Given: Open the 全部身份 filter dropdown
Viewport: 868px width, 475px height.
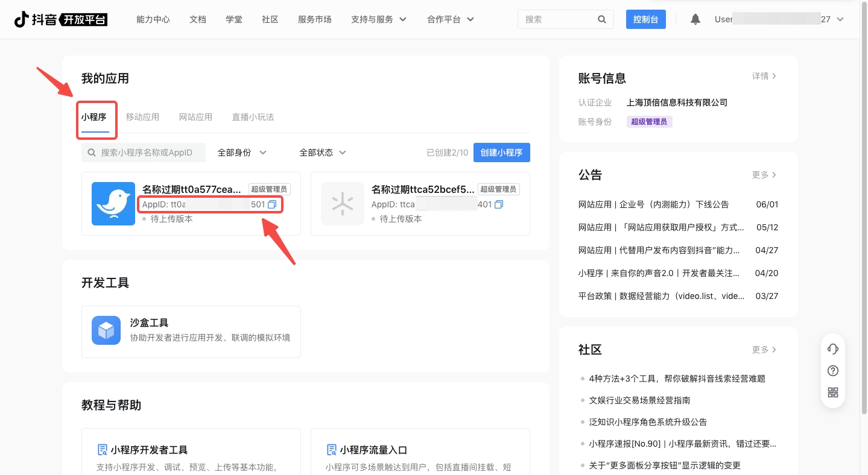Looking at the screenshot, I should tap(242, 153).
